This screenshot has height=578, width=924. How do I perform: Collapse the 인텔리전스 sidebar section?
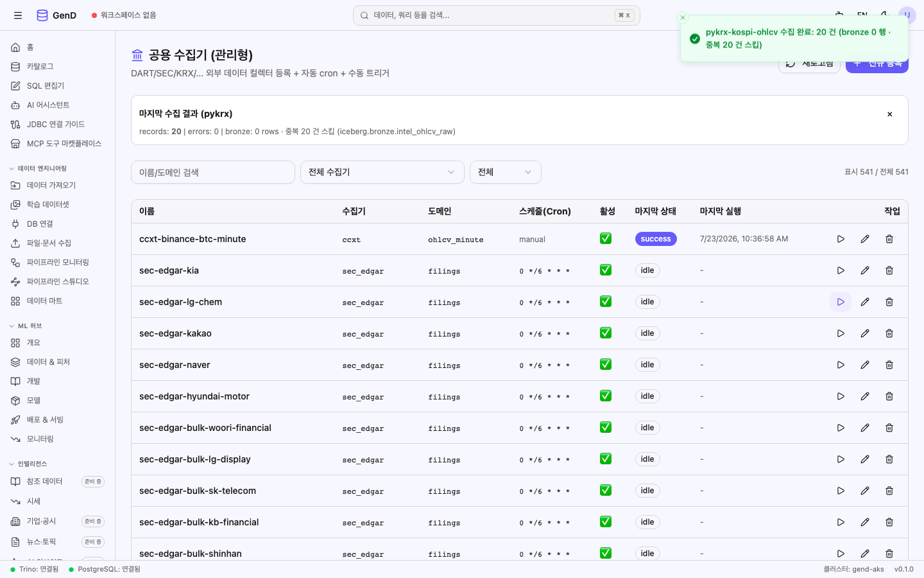28,464
